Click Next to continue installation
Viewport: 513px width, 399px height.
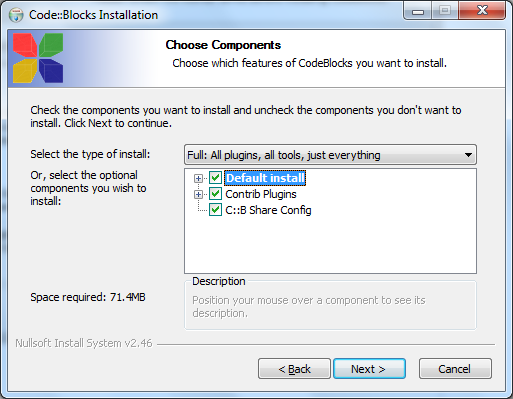369,369
